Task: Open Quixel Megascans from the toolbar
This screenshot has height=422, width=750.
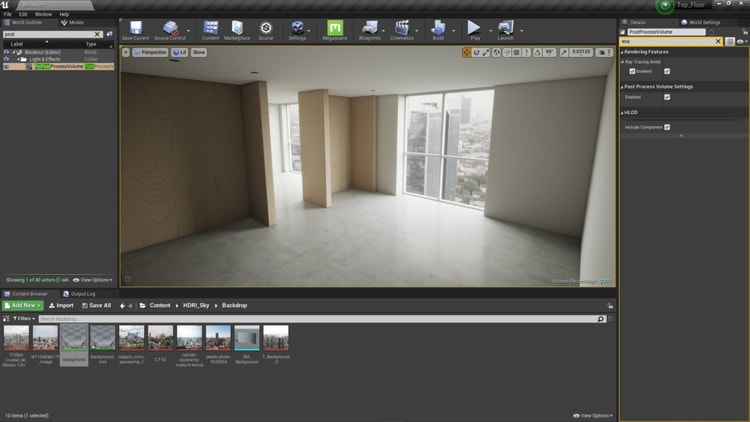Action: point(335,30)
